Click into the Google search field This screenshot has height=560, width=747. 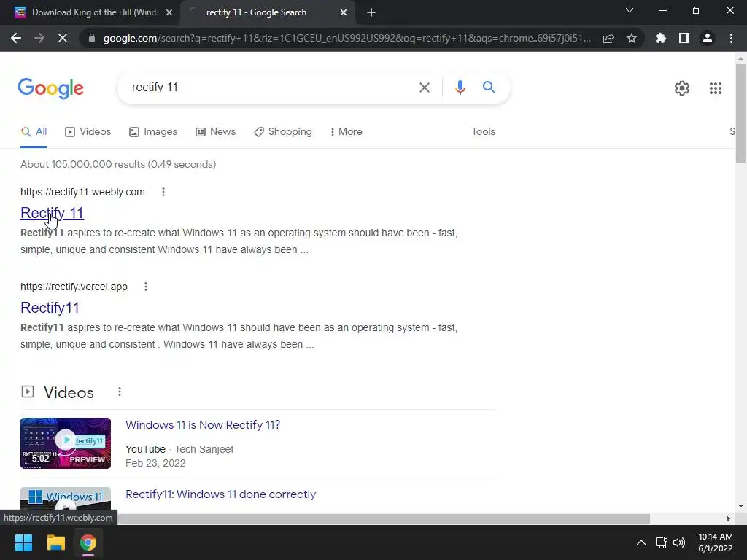267,87
